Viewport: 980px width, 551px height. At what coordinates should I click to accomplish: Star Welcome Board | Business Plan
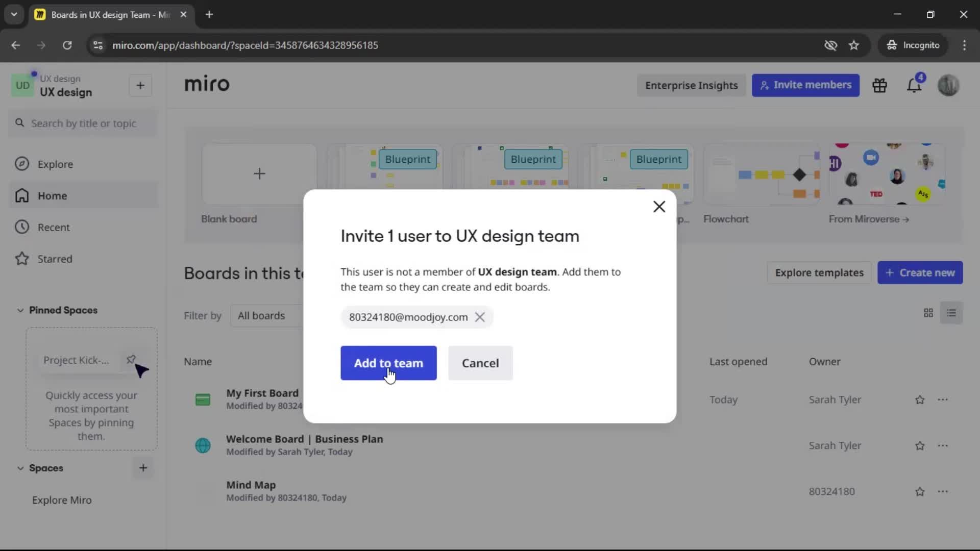click(x=920, y=445)
